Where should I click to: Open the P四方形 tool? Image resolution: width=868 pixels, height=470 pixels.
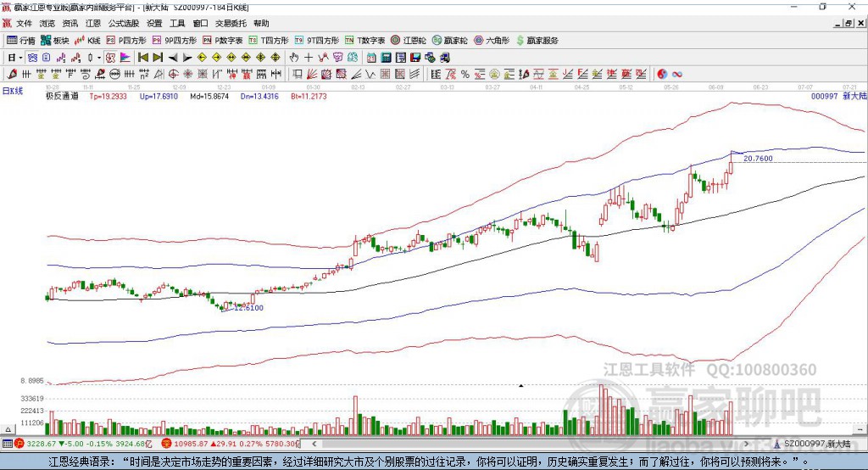(126, 41)
